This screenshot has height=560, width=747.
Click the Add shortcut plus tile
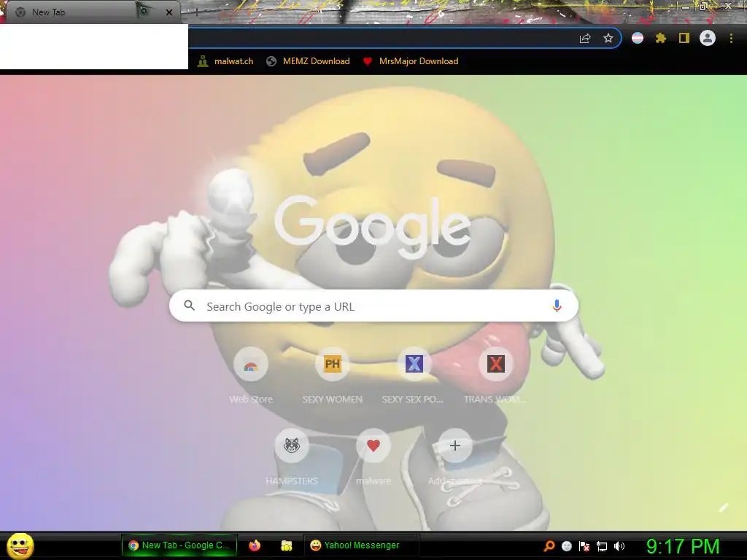(x=455, y=458)
